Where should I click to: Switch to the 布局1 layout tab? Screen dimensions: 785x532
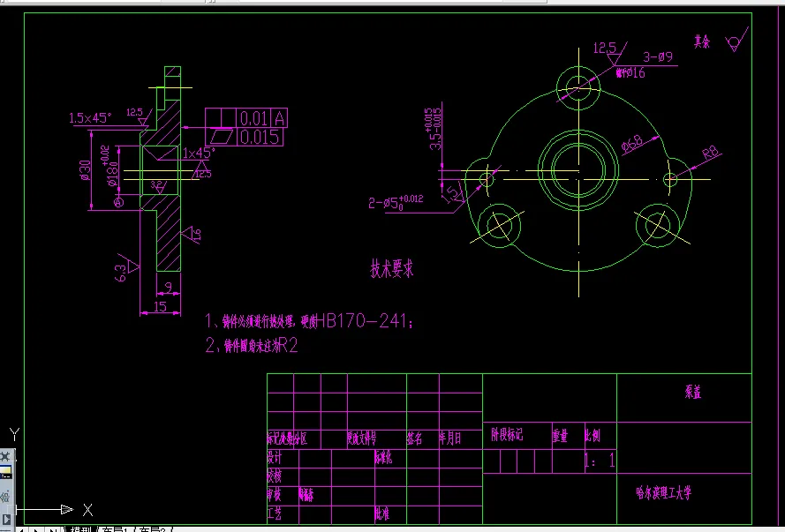tap(113, 528)
